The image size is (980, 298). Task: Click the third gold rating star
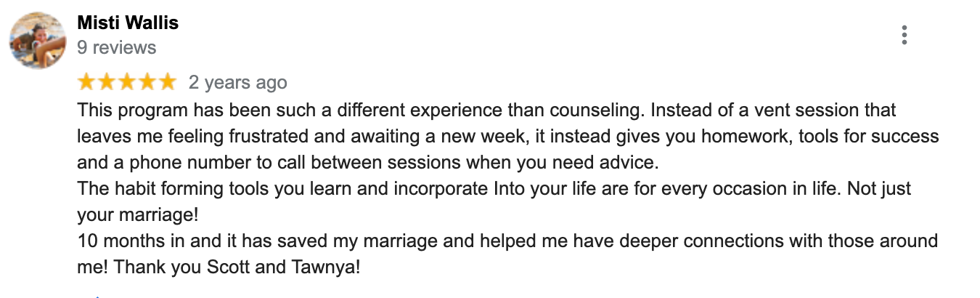[x=127, y=82]
